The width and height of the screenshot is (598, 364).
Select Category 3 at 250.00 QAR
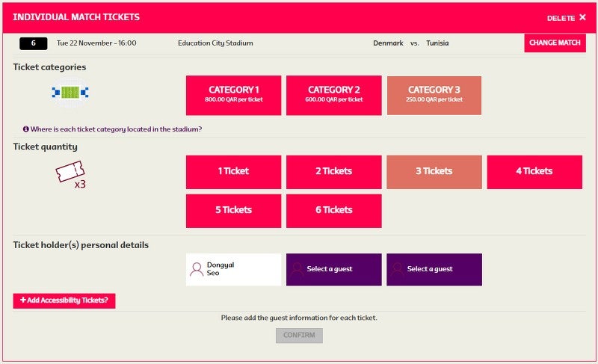(x=434, y=95)
